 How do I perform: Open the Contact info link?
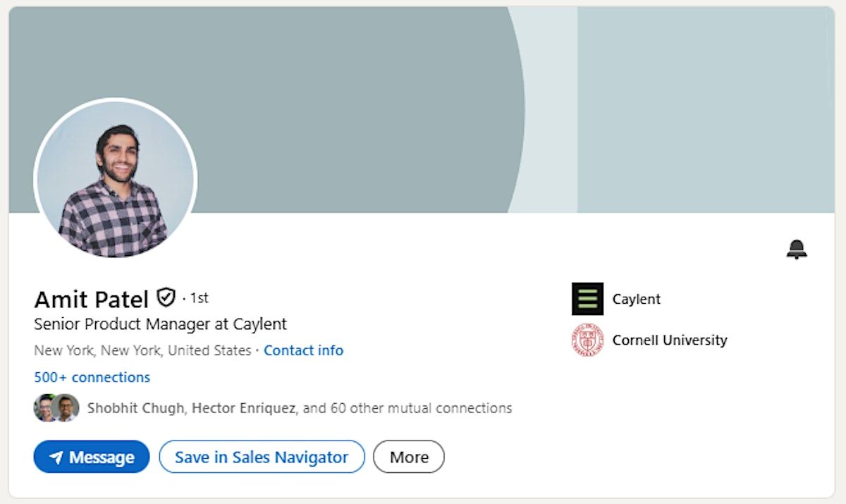point(303,350)
